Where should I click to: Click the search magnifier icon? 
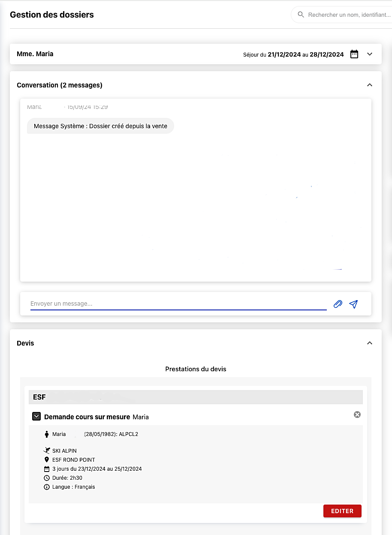click(x=301, y=15)
